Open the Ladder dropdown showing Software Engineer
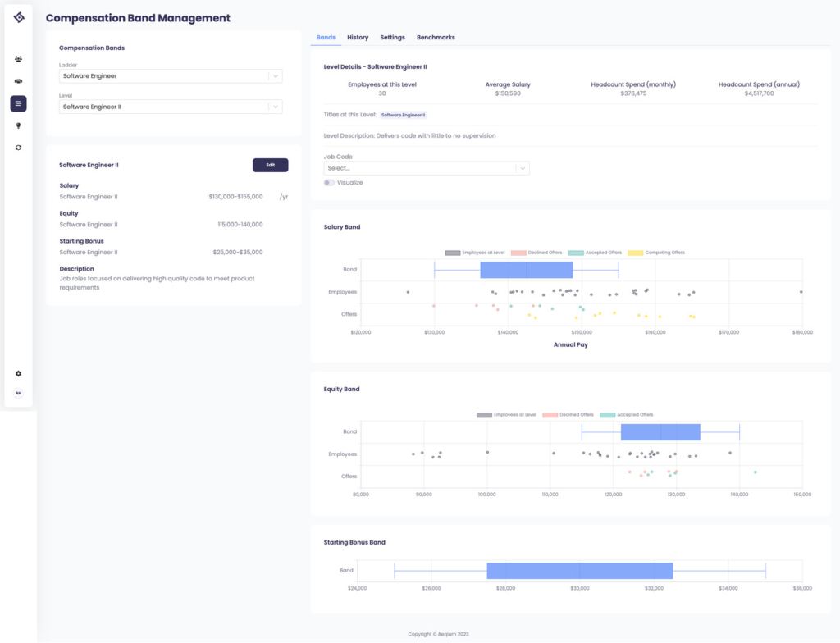 (168, 75)
